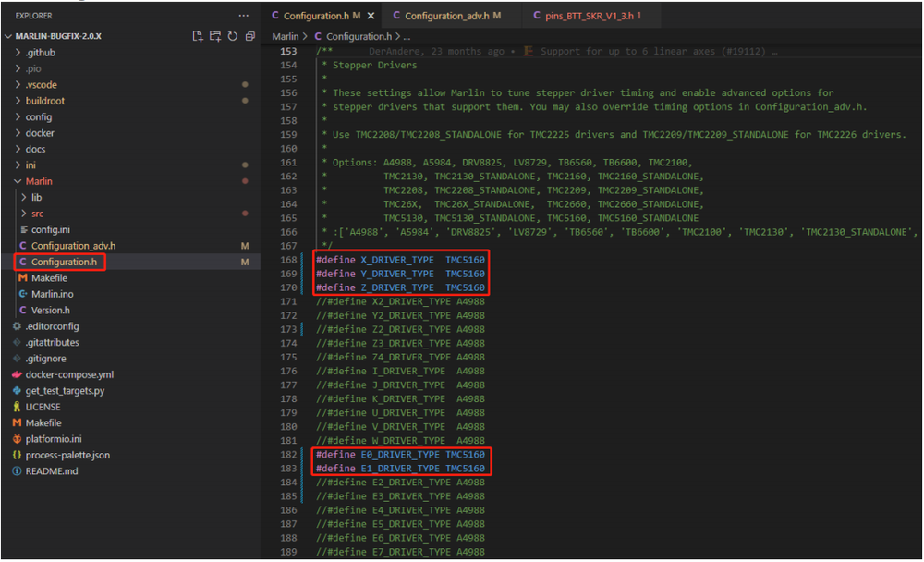924x562 pixels.
Task: Click the Marlin breadcrumb segment
Action: point(286,36)
